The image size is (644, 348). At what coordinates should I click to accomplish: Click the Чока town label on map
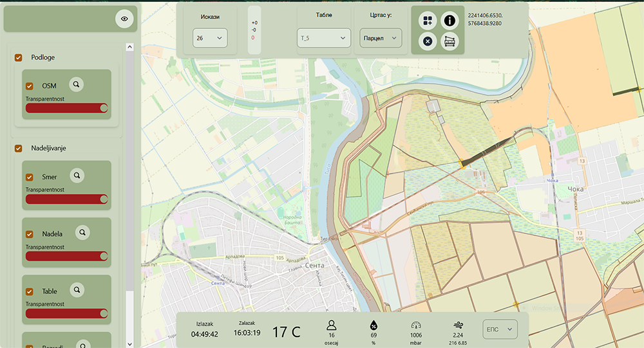575,189
